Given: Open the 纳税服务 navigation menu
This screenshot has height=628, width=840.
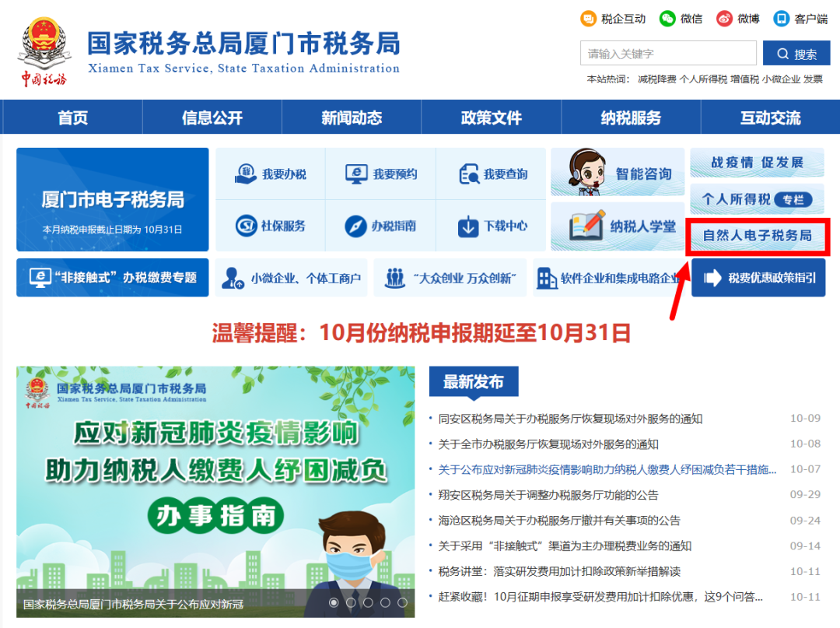Looking at the screenshot, I should coord(631,118).
